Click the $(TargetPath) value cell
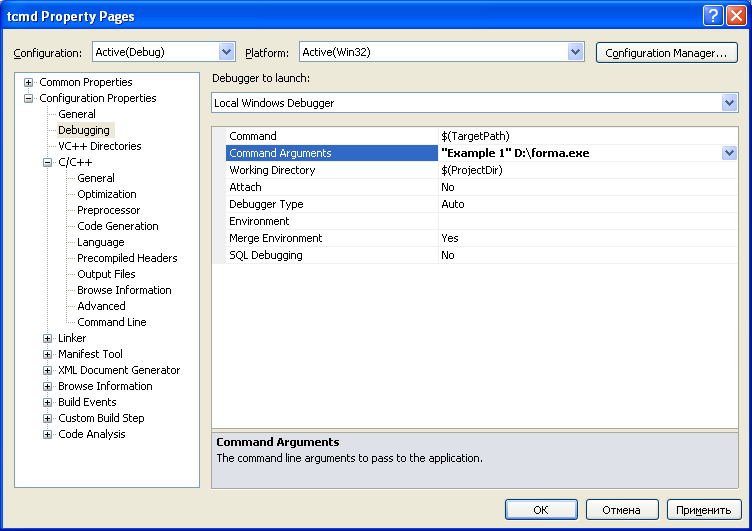 pyautogui.click(x=588, y=136)
